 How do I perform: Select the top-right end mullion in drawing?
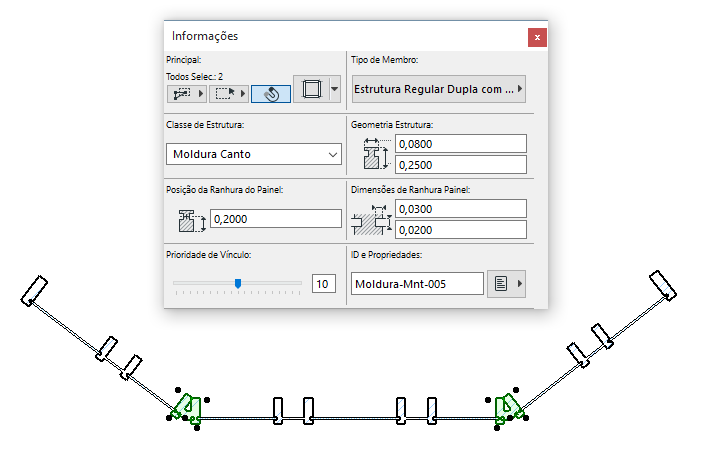[663, 286]
